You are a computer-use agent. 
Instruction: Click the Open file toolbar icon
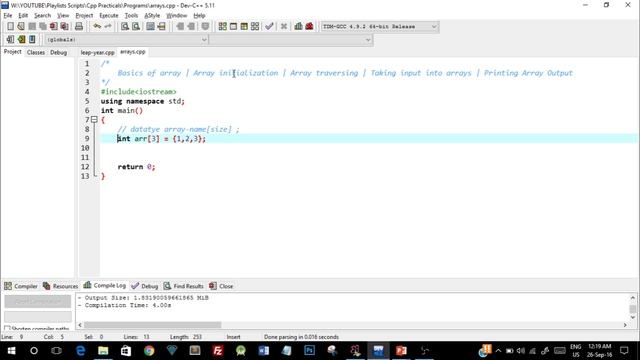[x=21, y=27]
